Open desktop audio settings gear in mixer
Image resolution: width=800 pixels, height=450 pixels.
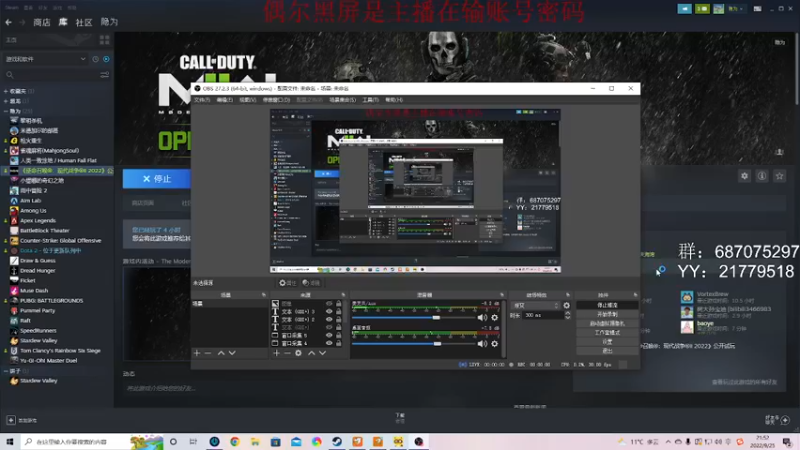tap(494, 344)
